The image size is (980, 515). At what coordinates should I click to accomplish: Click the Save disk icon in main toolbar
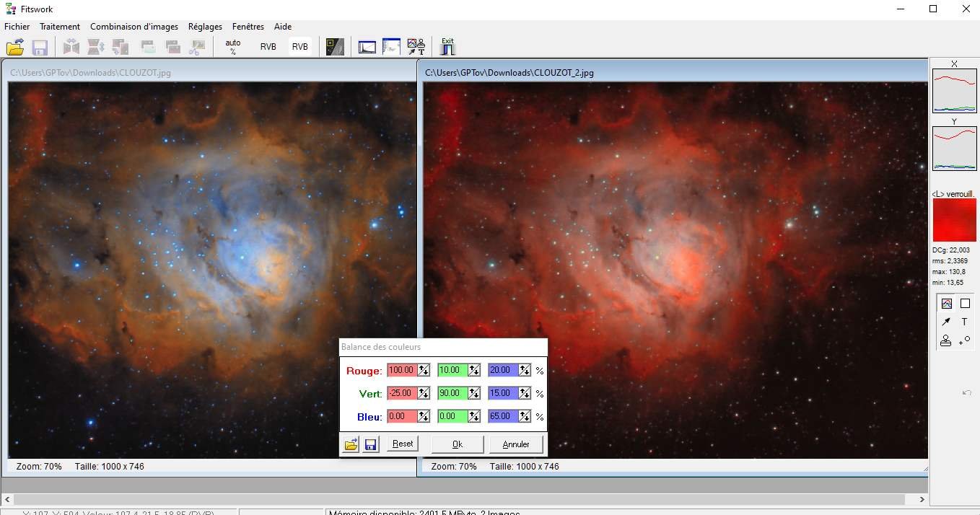coord(40,48)
